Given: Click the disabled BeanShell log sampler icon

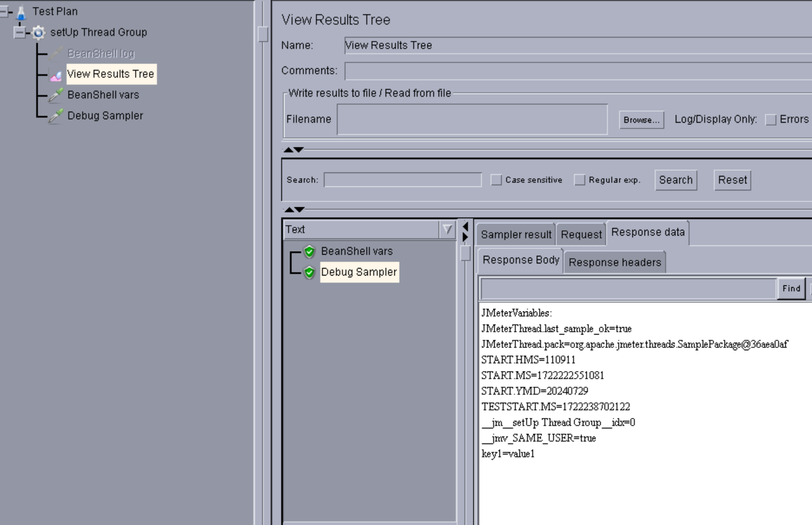Looking at the screenshot, I should pos(56,53).
